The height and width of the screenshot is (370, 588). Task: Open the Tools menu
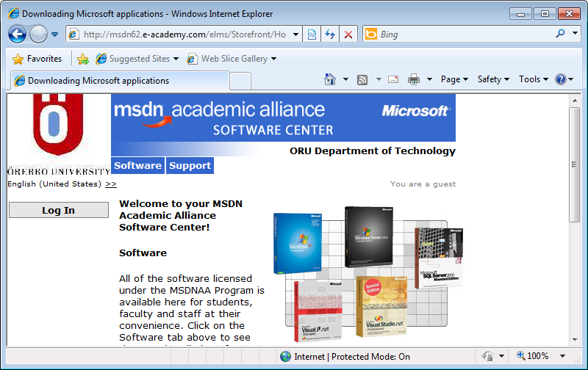(534, 79)
